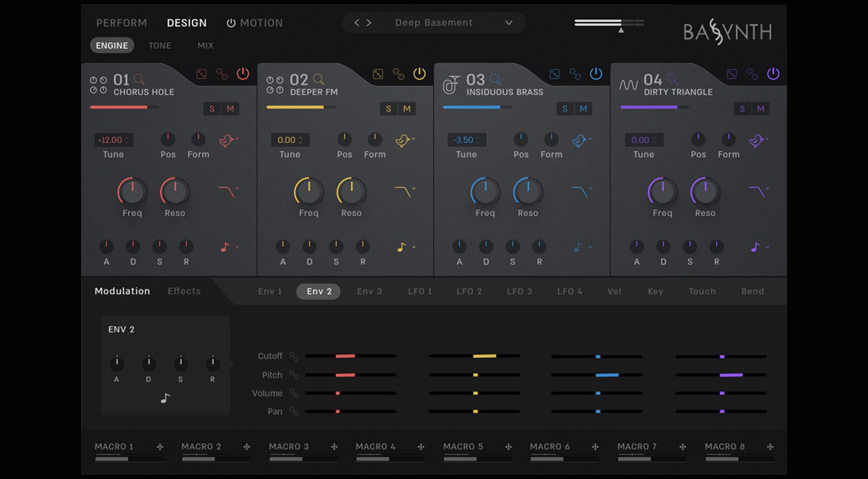Click the Tune value field on layer 03
Screen dimensions: 868x479
[x=466, y=140]
